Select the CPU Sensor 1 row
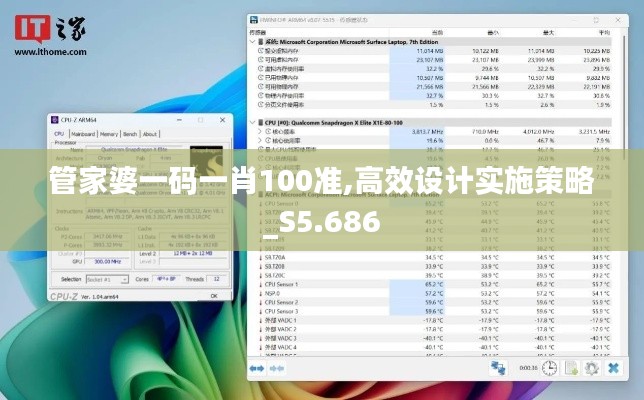The height and width of the screenshot is (400, 644). pyautogui.click(x=435, y=284)
